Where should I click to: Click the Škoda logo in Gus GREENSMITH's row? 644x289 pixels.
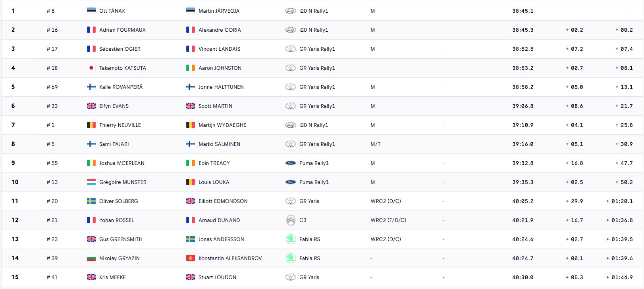point(291,239)
